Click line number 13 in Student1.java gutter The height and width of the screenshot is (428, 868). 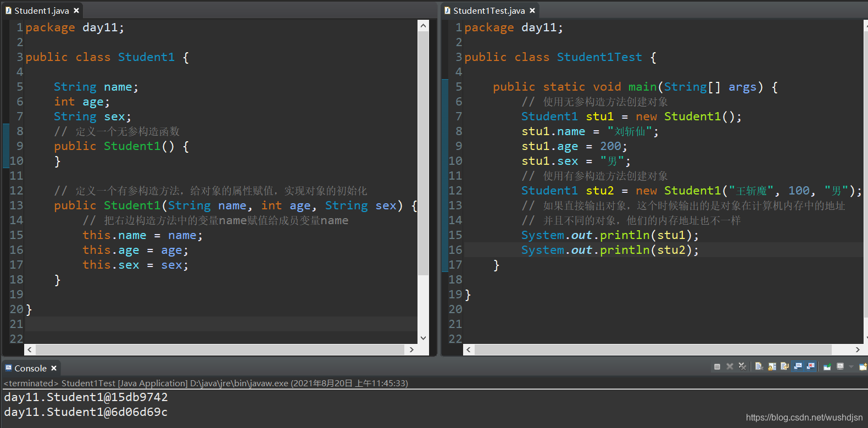[16, 205]
